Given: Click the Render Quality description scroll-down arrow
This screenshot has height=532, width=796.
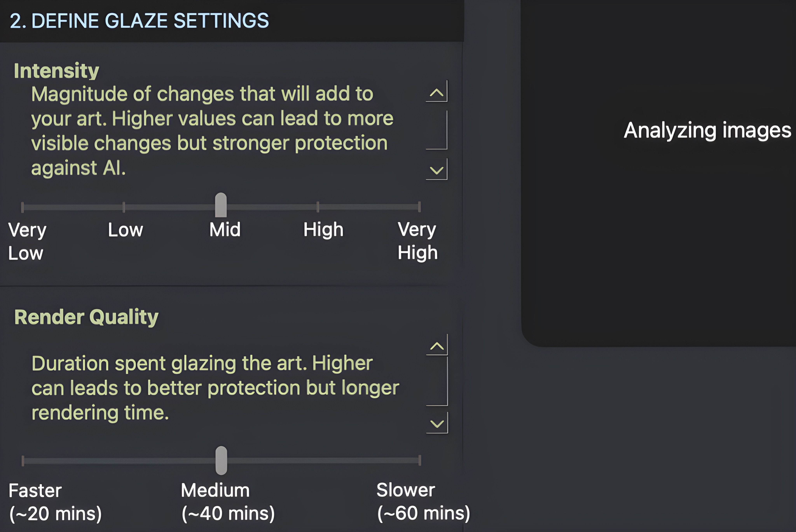Looking at the screenshot, I should (x=437, y=423).
